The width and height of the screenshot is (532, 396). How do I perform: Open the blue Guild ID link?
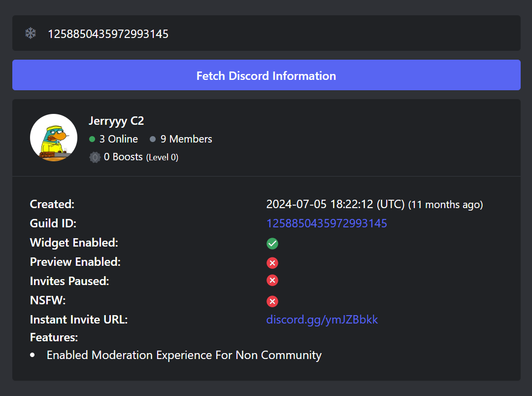tap(327, 223)
